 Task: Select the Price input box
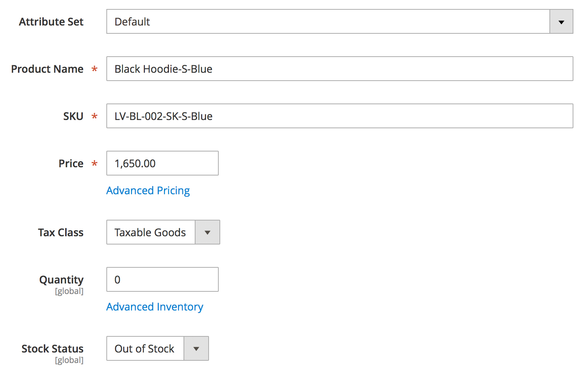pos(162,163)
